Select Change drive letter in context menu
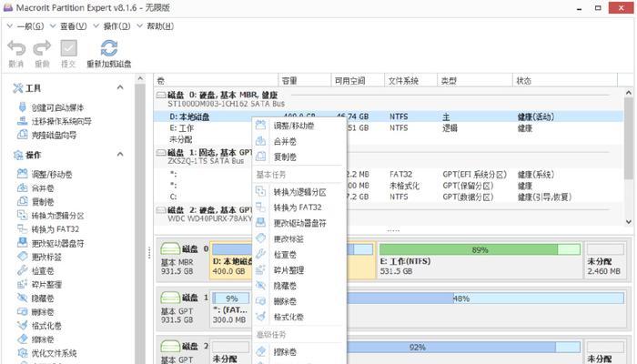637x364 pixels. pyautogui.click(x=299, y=223)
